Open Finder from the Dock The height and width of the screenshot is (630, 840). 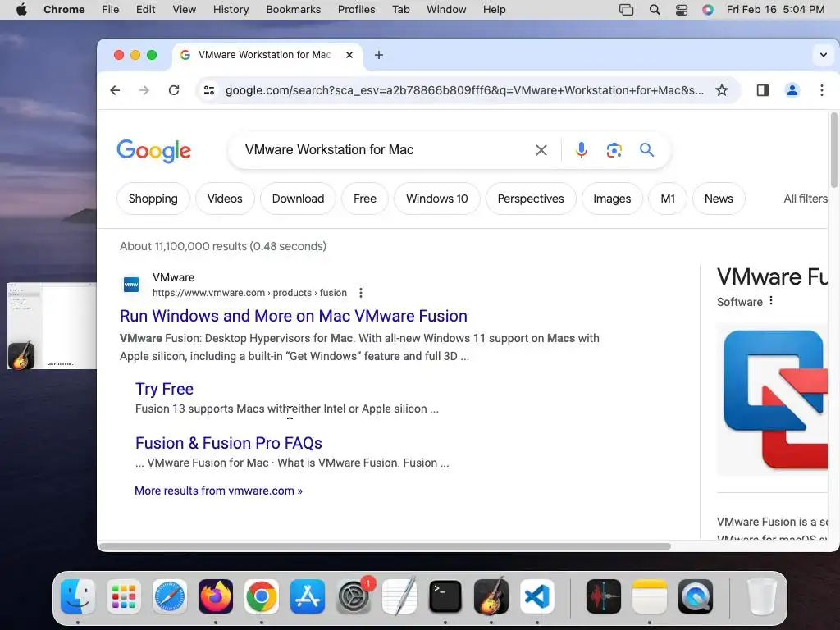tap(78, 596)
